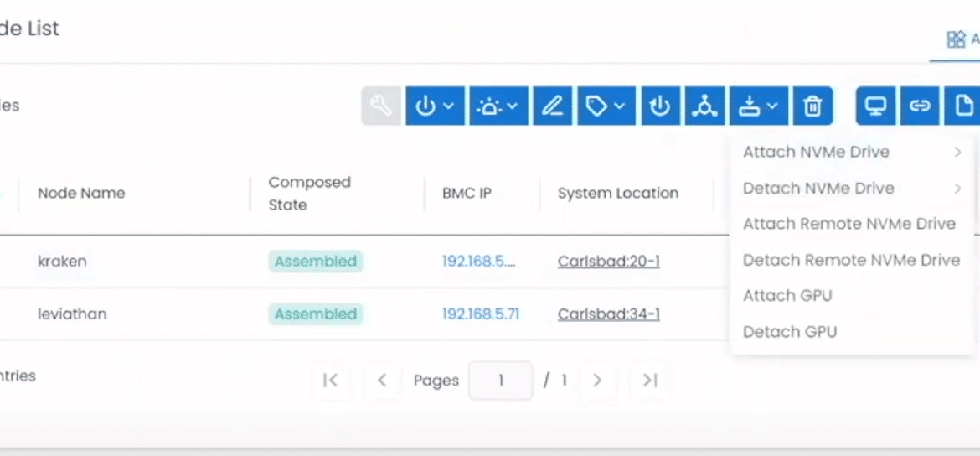This screenshot has height=456, width=980.
Task: Click the trash delete icon
Action: pyautogui.click(x=812, y=106)
